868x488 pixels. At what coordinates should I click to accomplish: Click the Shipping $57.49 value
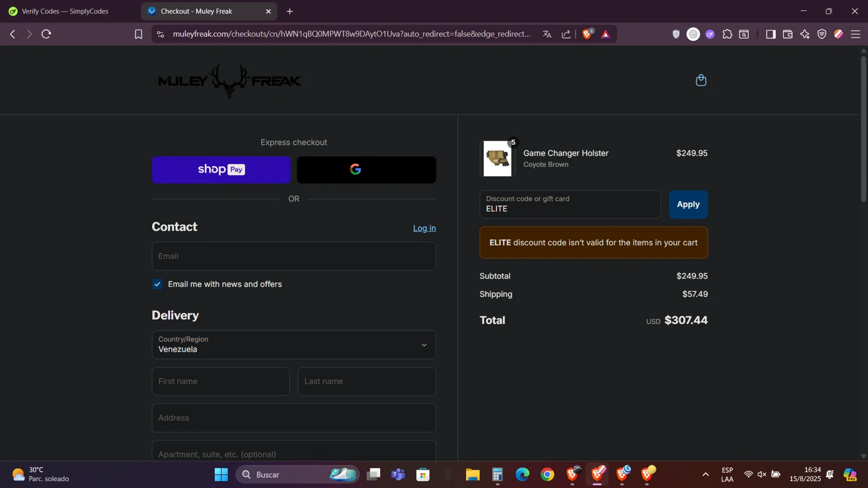click(x=695, y=294)
